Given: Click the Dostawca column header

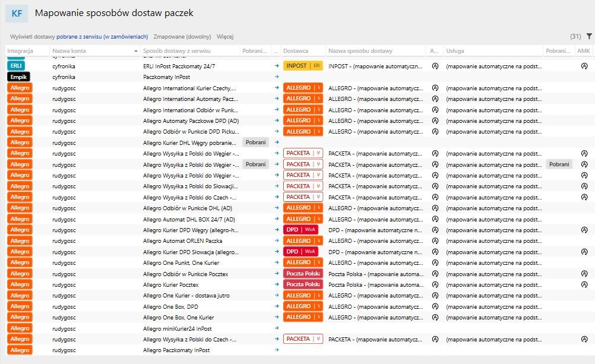Looking at the screenshot, I should tap(296, 50).
